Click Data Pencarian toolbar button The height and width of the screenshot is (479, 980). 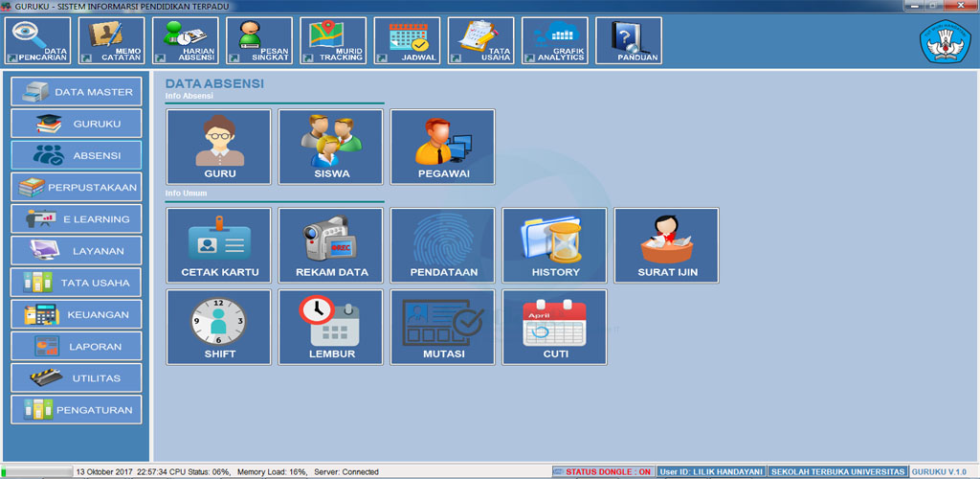[37, 41]
